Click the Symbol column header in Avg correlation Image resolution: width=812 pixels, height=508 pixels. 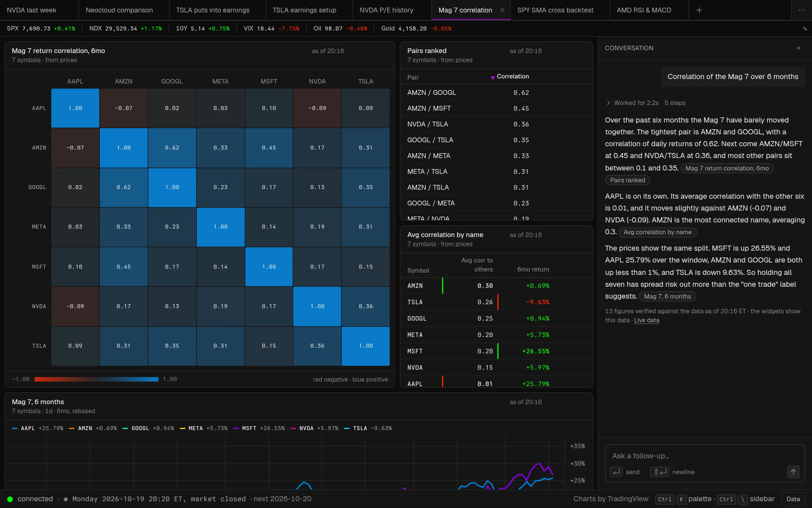(x=418, y=270)
